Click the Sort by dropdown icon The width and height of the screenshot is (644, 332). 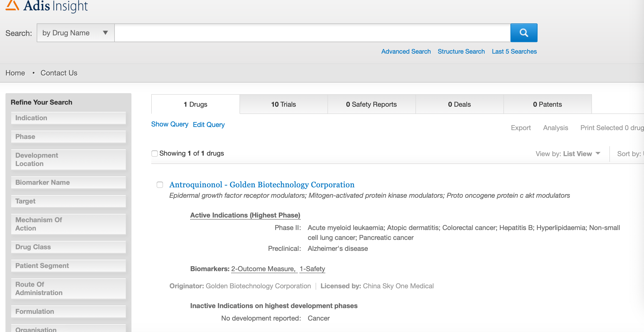pos(642,153)
